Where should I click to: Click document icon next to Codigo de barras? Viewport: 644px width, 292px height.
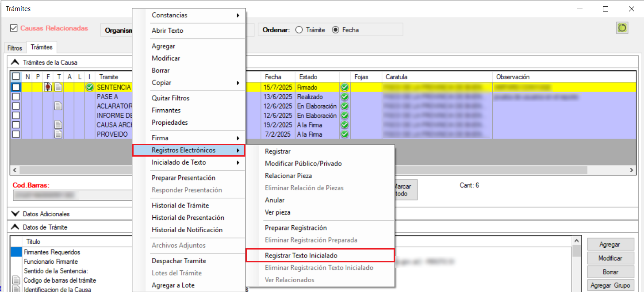pos(16,280)
